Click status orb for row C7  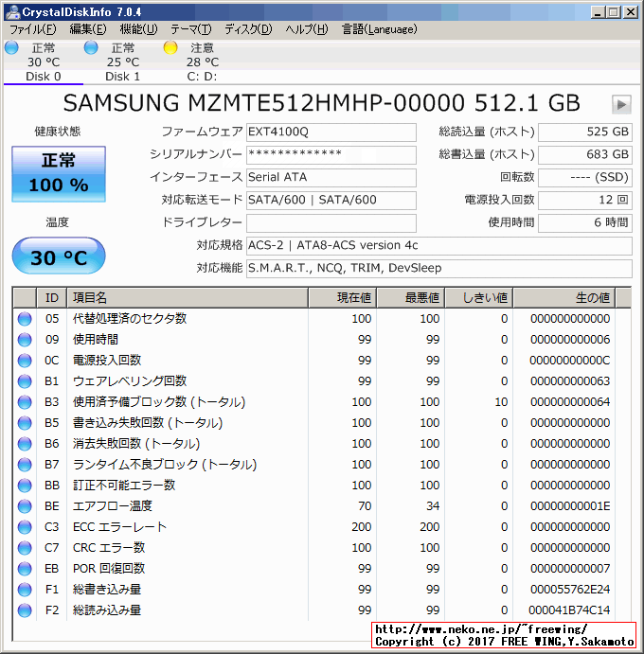tap(25, 548)
